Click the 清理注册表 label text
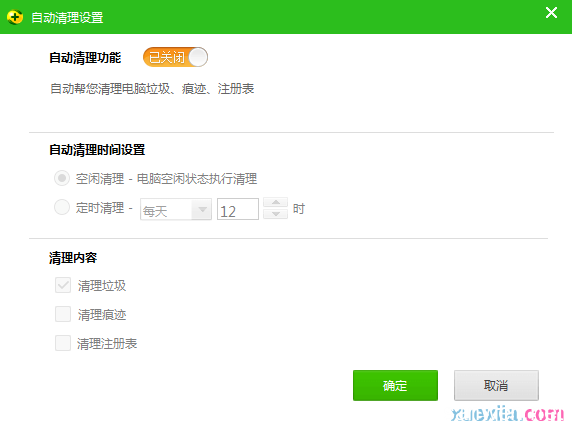This screenshot has width=572, height=426. click(107, 344)
